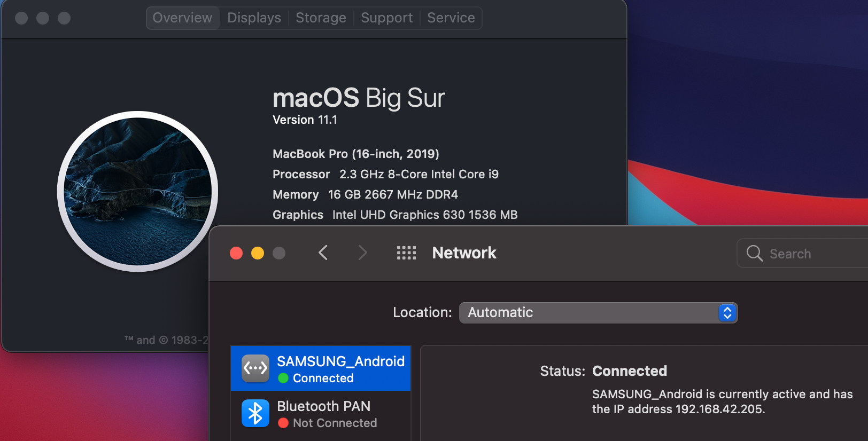Open the Service tab in About This Mac

point(451,18)
